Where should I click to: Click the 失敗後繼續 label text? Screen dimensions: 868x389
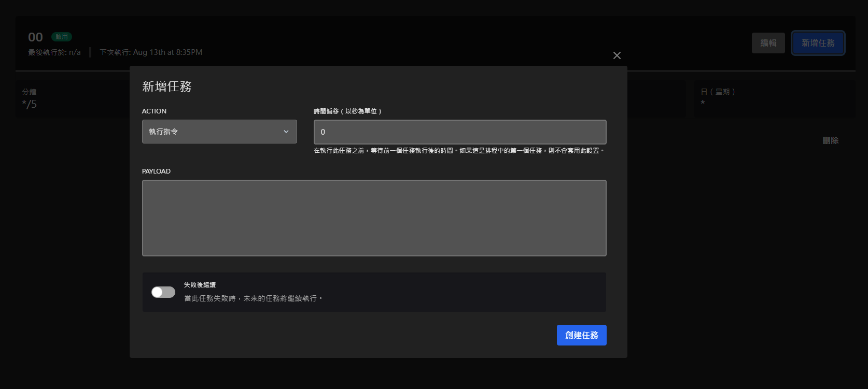[200, 285]
